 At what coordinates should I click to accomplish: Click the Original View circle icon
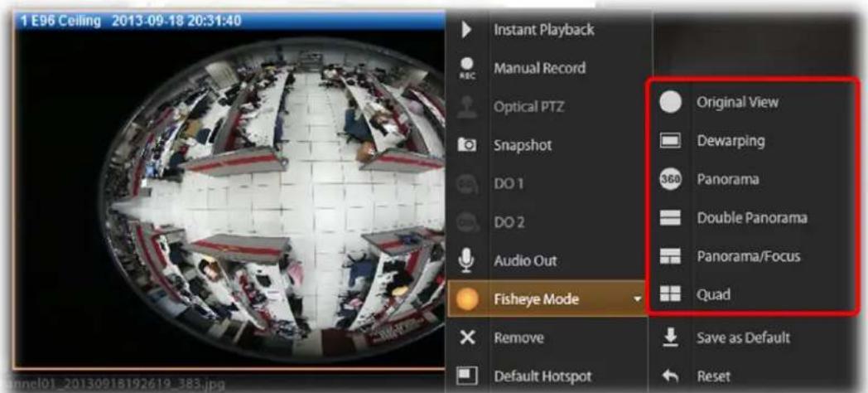670,103
